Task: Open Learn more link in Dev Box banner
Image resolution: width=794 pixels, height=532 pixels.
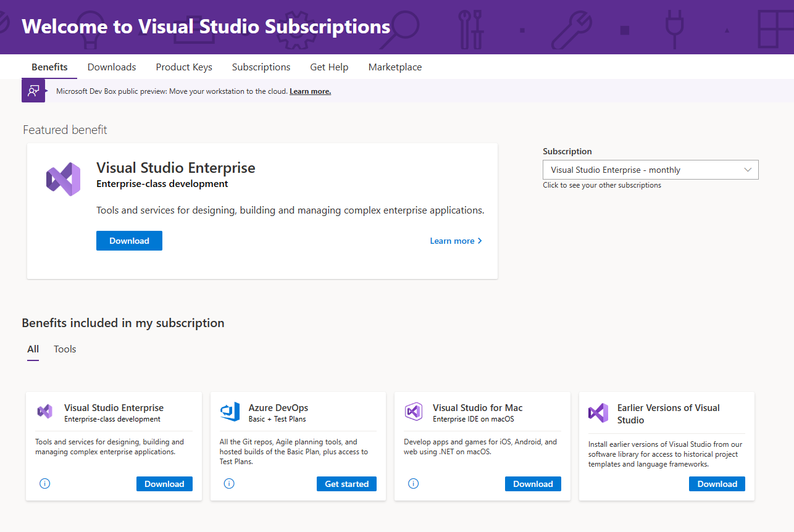Action: (310, 91)
